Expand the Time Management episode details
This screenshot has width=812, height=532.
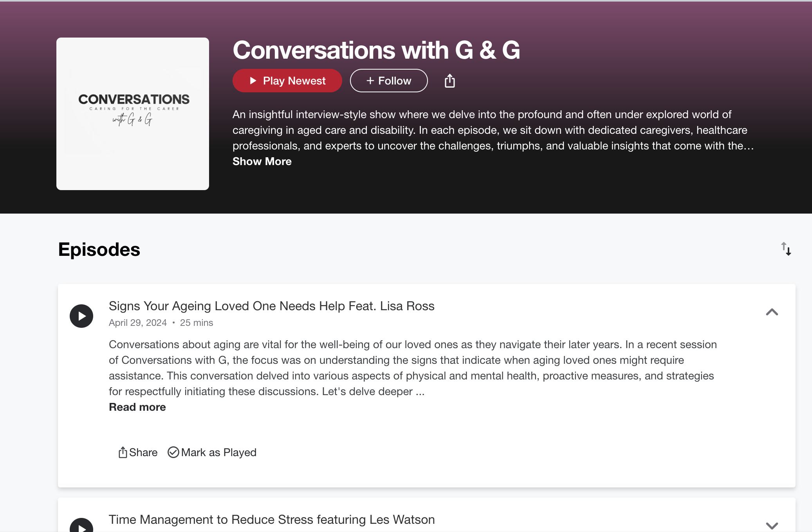(772, 525)
